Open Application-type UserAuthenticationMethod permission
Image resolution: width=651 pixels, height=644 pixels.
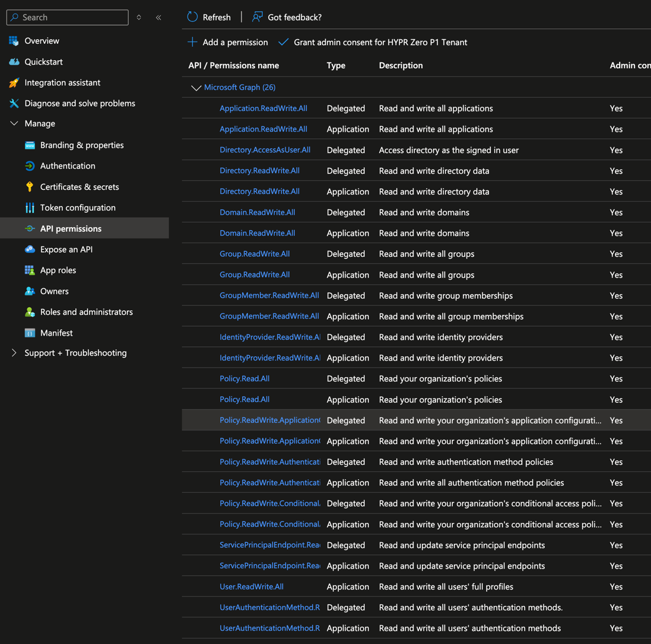[270, 628]
